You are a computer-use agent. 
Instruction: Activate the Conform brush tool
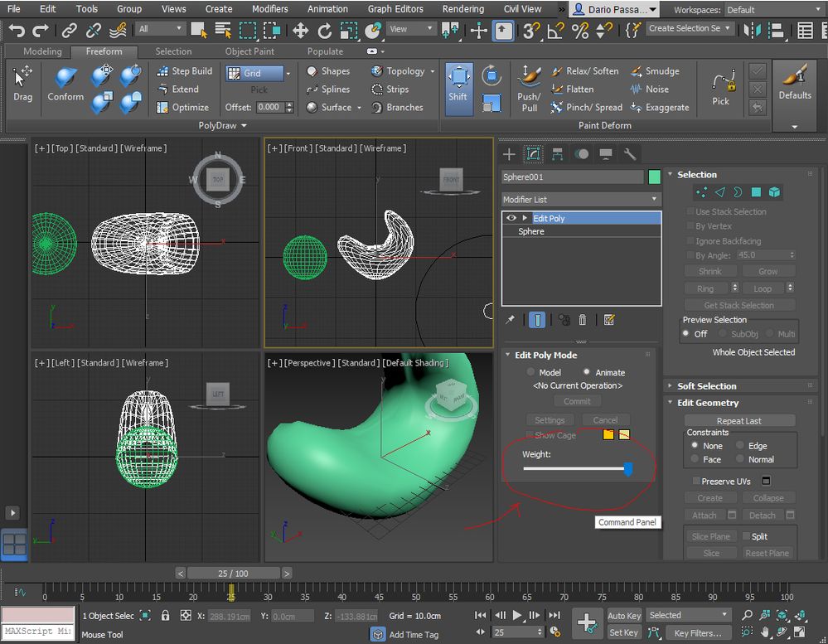[65, 84]
